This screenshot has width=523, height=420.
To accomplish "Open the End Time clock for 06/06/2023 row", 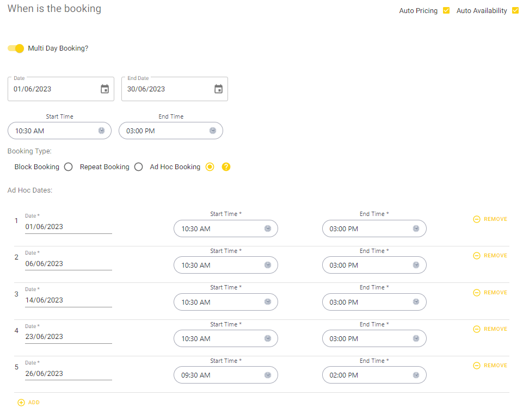I will point(416,265).
